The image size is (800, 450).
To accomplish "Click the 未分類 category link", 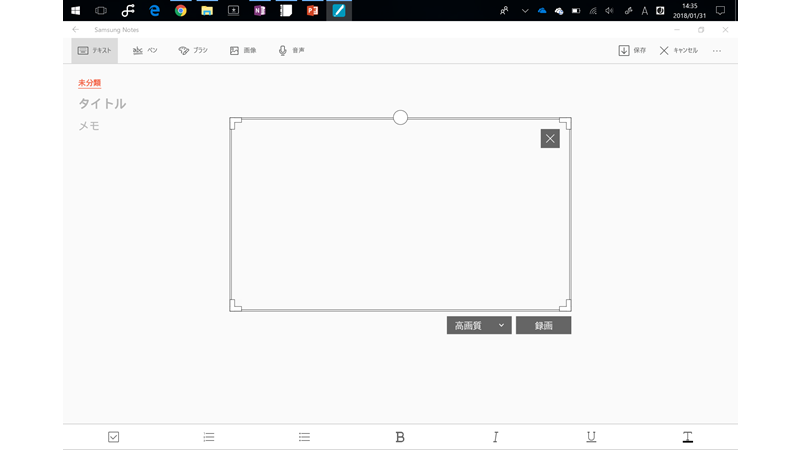I will point(89,83).
